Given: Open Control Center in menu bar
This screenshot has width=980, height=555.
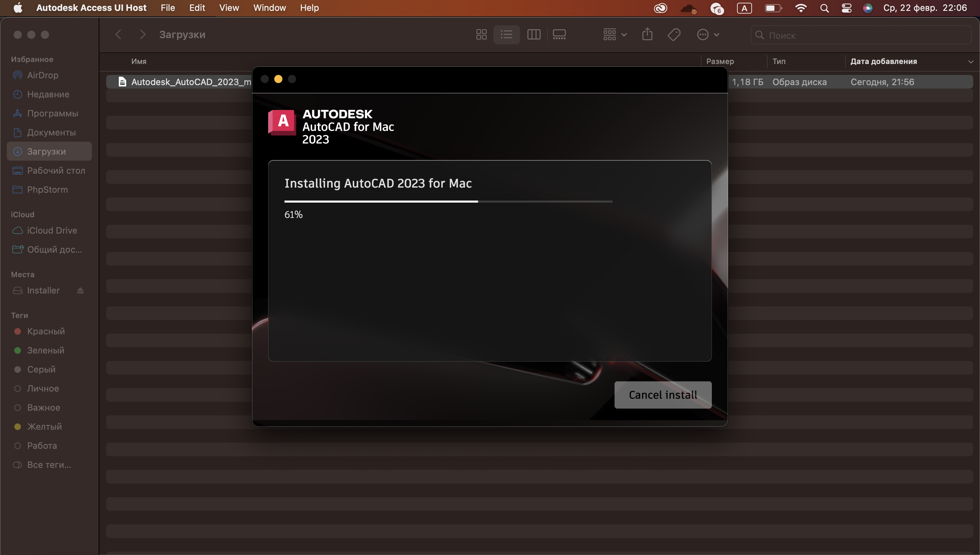Looking at the screenshot, I should click(846, 8).
